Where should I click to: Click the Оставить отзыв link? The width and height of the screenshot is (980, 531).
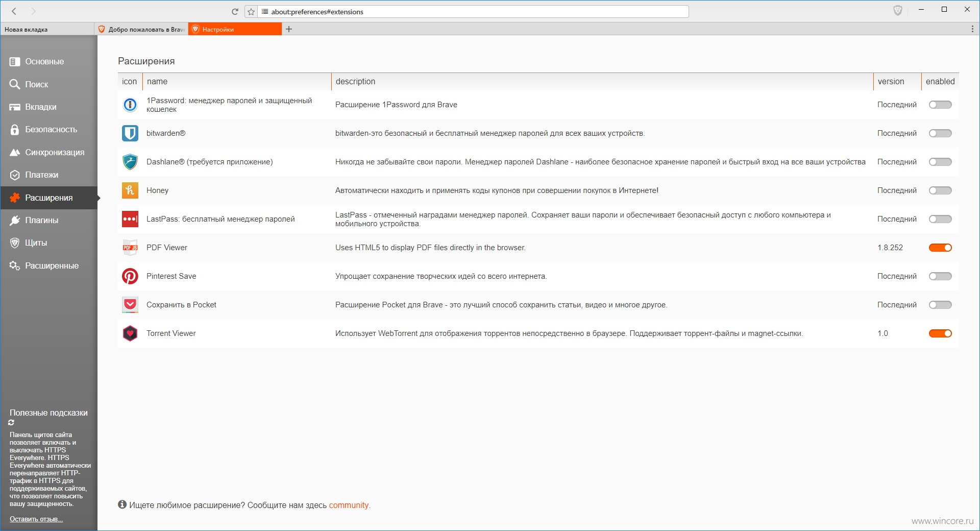[x=36, y=519]
